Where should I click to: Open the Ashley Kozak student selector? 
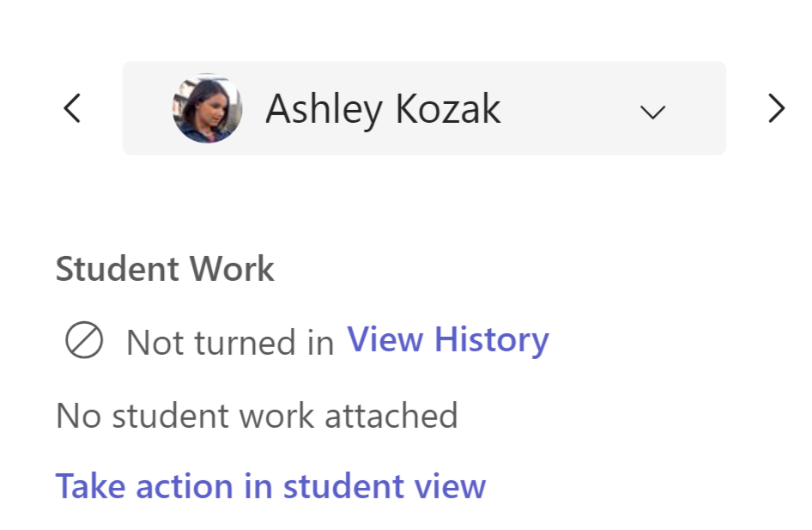coord(424,108)
